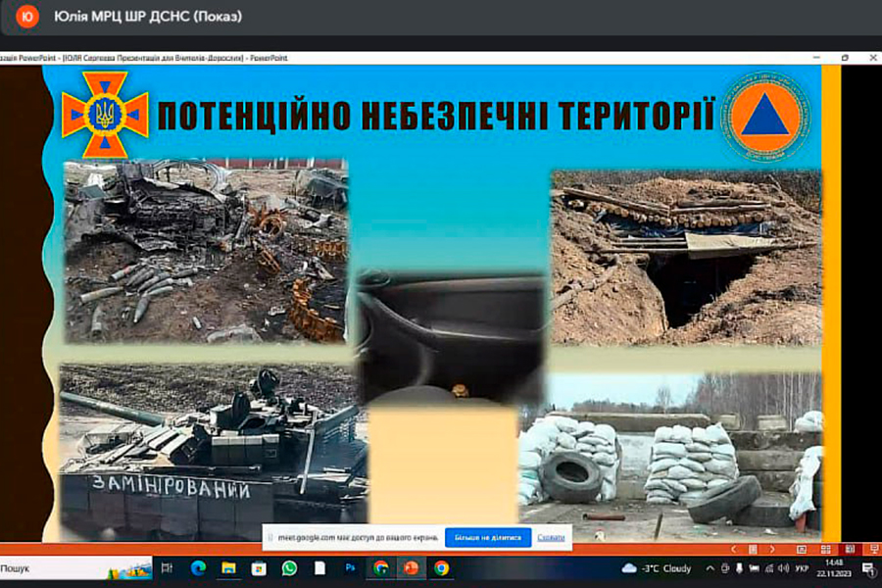Open the weather widget showing -3°C Cloudy
The width and height of the screenshot is (882, 588).
[x=657, y=568]
